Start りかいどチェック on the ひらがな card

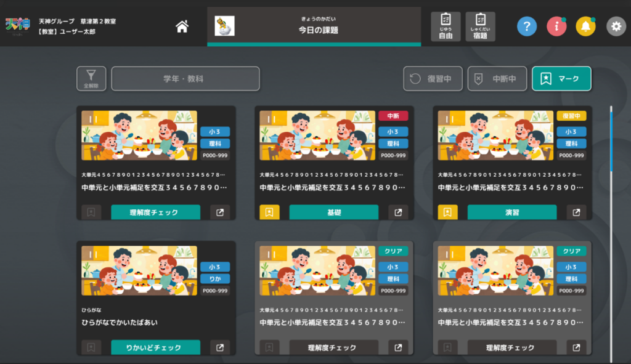(x=155, y=347)
